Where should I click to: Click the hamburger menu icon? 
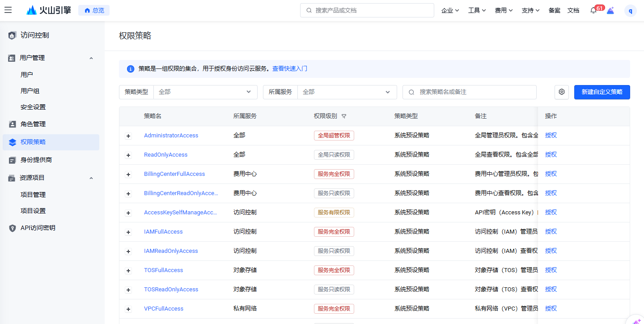pyautogui.click(x=8, y=10)
